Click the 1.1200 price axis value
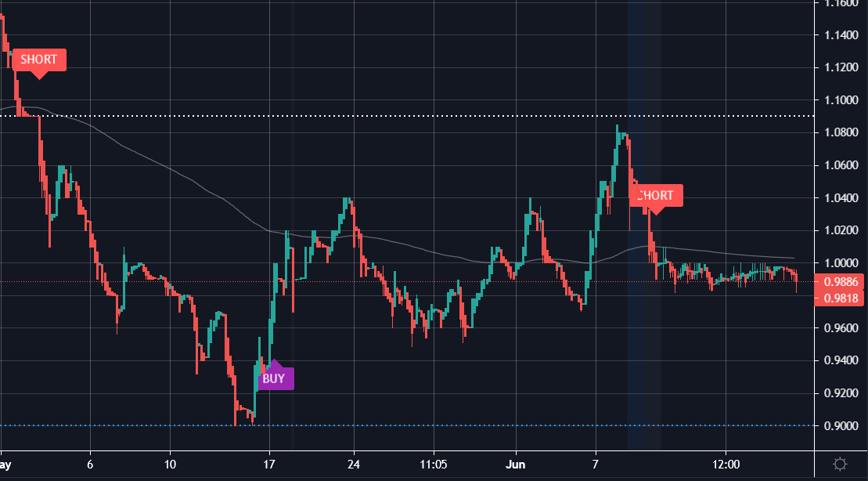This screenshot has height=481, width=868. point(841,67)
